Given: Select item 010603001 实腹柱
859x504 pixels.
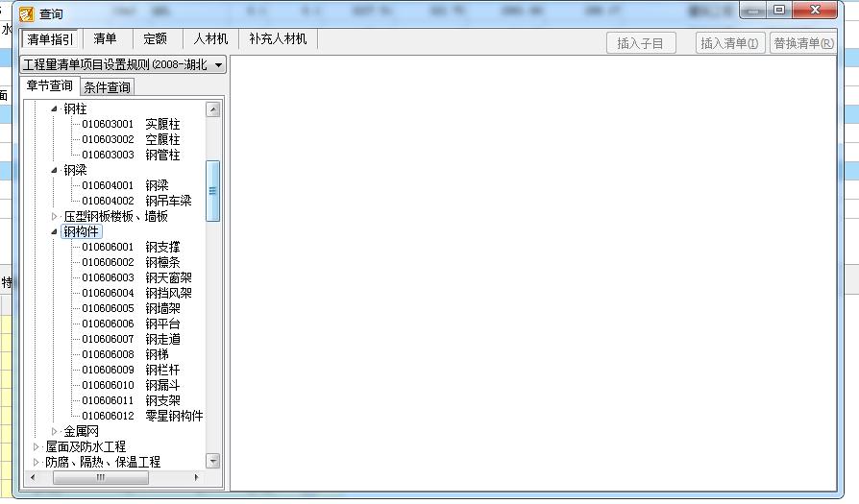Looking at the screenshot, I should (x=131, y=124).
